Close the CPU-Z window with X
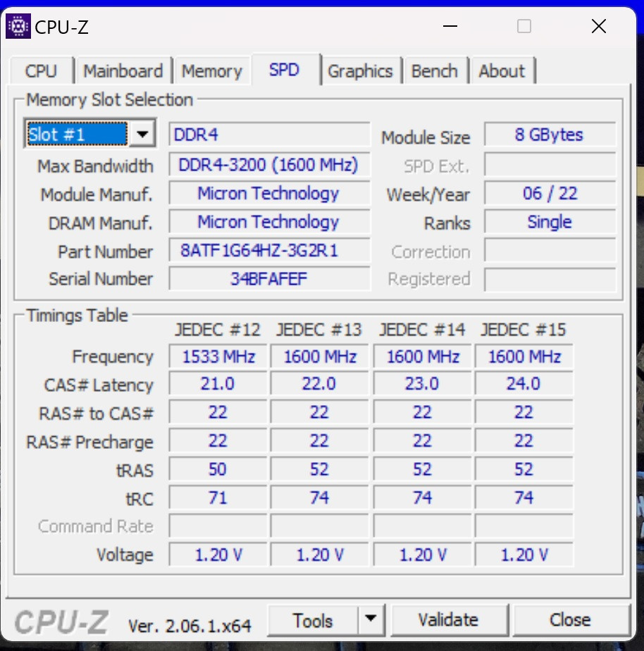 coord(599,27)
